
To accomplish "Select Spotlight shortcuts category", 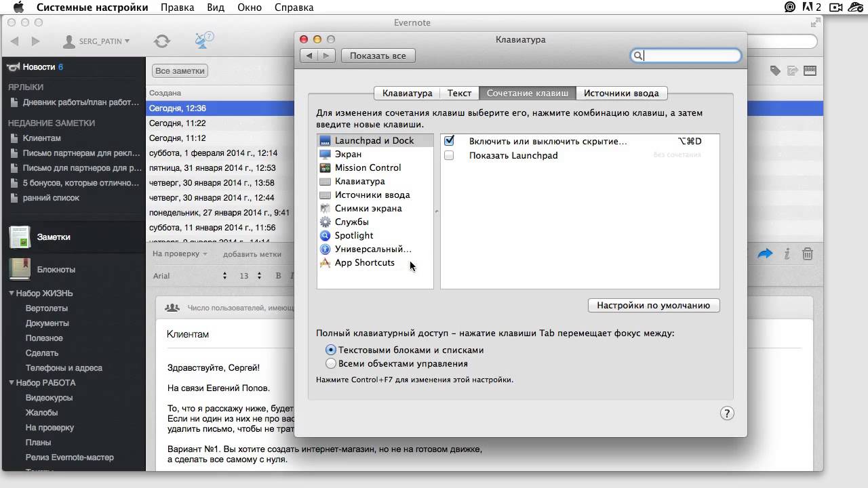I will [x=375, y=235].
